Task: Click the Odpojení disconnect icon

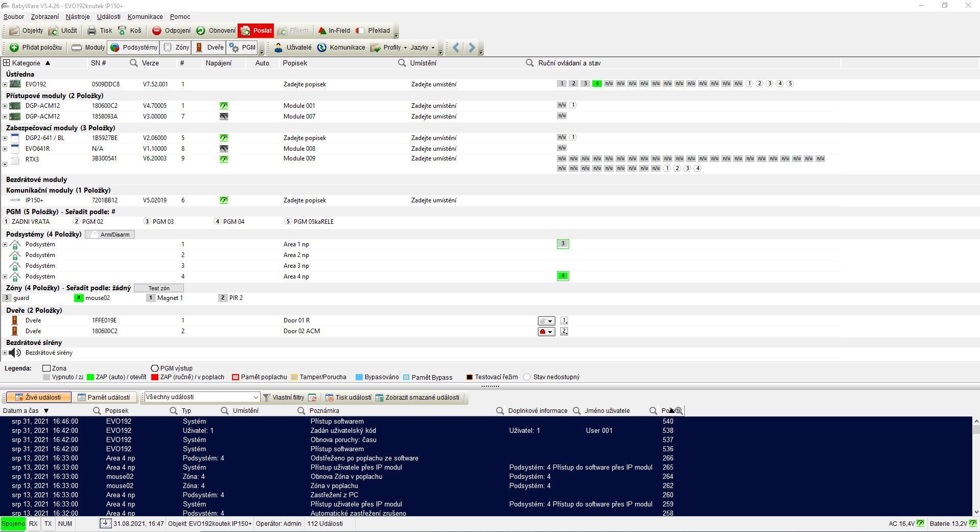Action: tap(157, 31)
